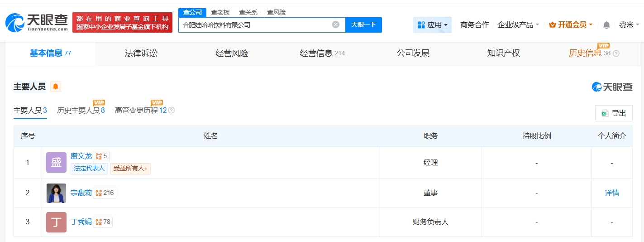Open 详情 link for 宗馥莉

pyautogui.click(x=612, y=193)
